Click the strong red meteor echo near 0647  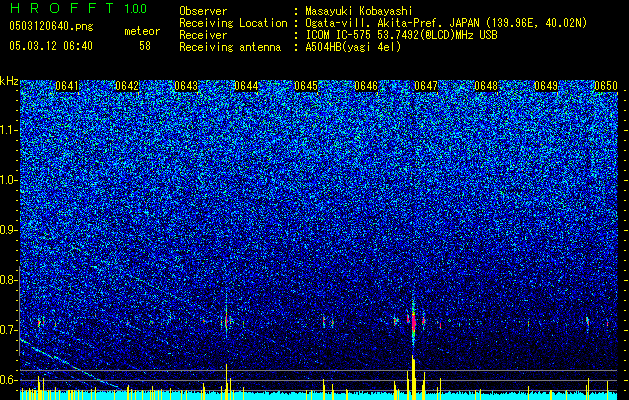tap(413, 321)
